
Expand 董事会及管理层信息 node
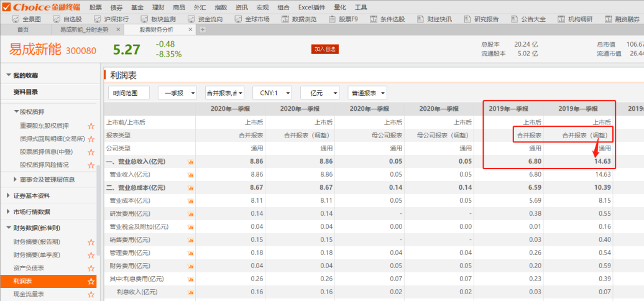pyautogui.click(x=16, y=180)
